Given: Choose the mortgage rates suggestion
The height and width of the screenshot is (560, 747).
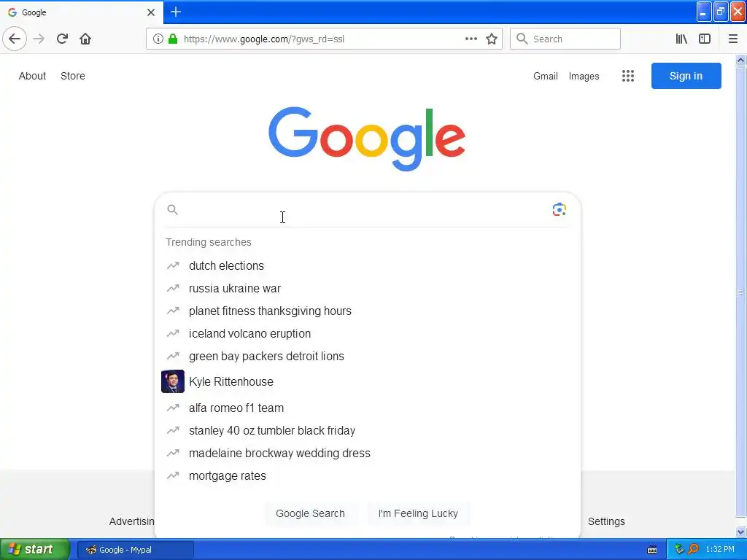Looking at the screenshot, I should (368, 475).
